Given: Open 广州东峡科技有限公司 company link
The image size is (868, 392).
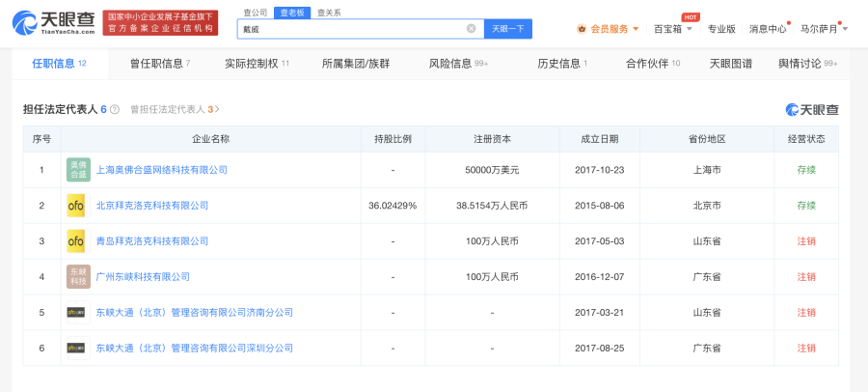Looking at the screenshot, I should click(x=143, y=277).
